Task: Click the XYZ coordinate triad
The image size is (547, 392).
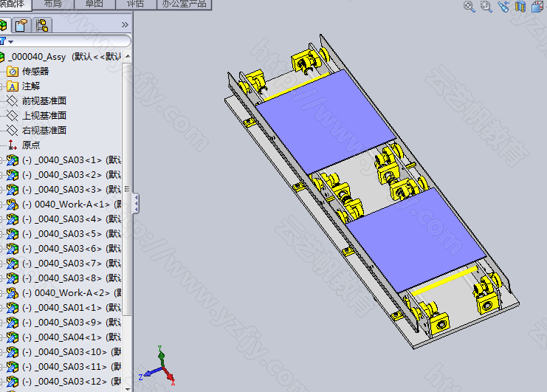Action: pos(157,366)
